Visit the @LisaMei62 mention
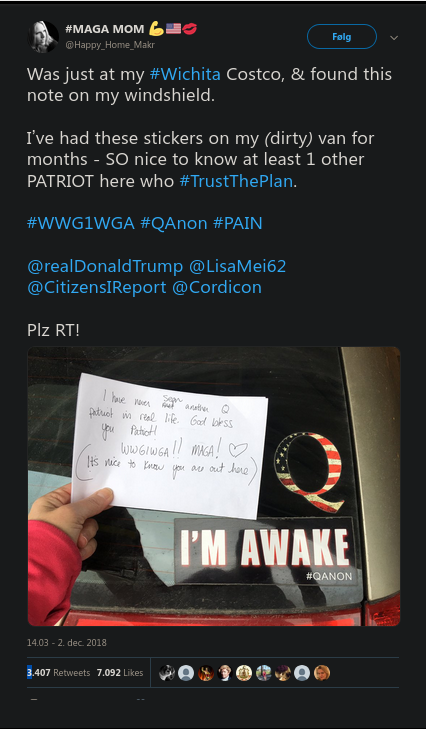 coord(238,266)
